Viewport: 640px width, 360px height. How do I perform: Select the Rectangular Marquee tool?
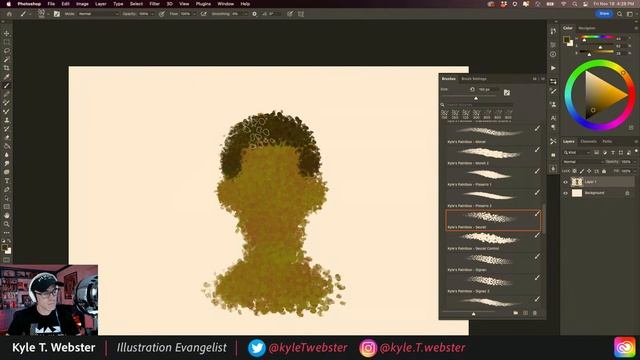pos(7,42)
